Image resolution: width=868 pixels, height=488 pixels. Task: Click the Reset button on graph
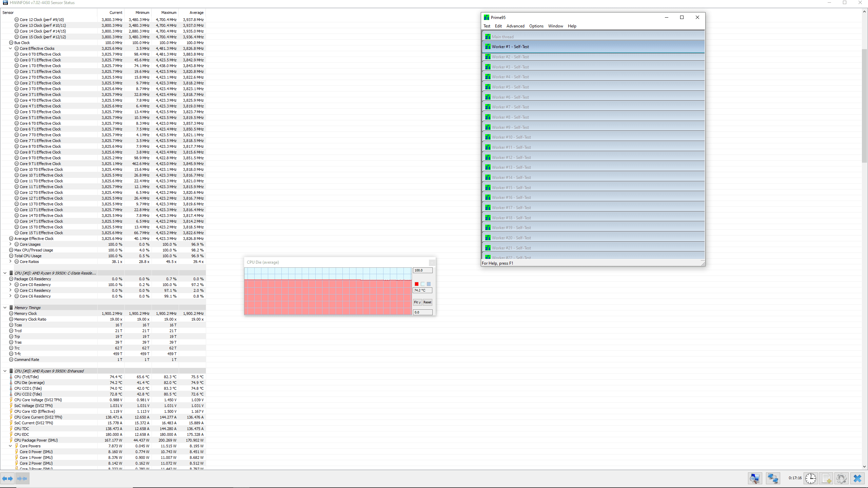coord(428,302)
